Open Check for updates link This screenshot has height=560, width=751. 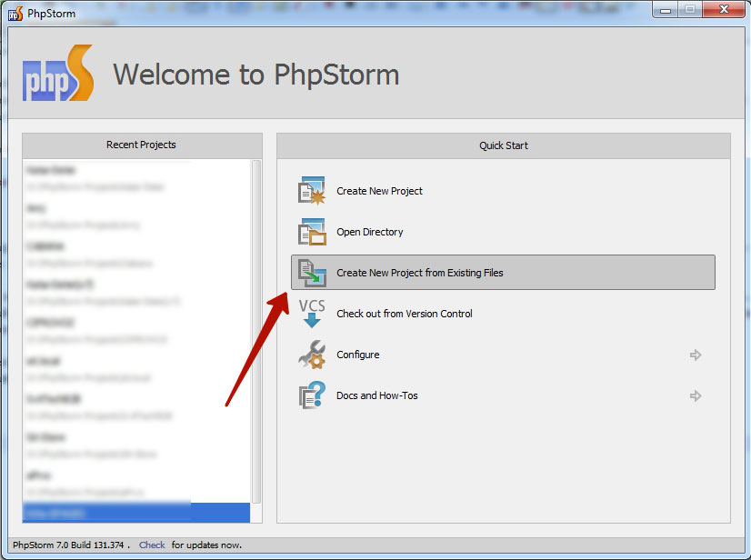coord(152,545)
